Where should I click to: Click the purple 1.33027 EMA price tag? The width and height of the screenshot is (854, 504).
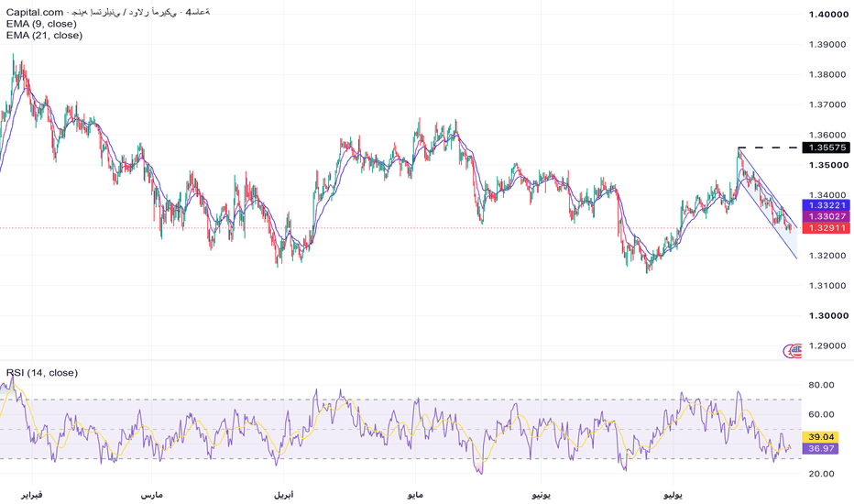point(827,216)
